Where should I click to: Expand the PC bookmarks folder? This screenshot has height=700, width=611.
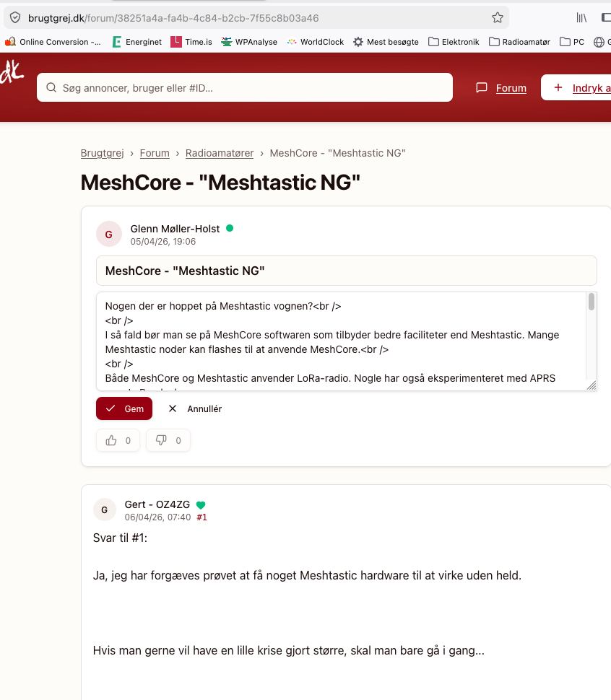(572, 42)
